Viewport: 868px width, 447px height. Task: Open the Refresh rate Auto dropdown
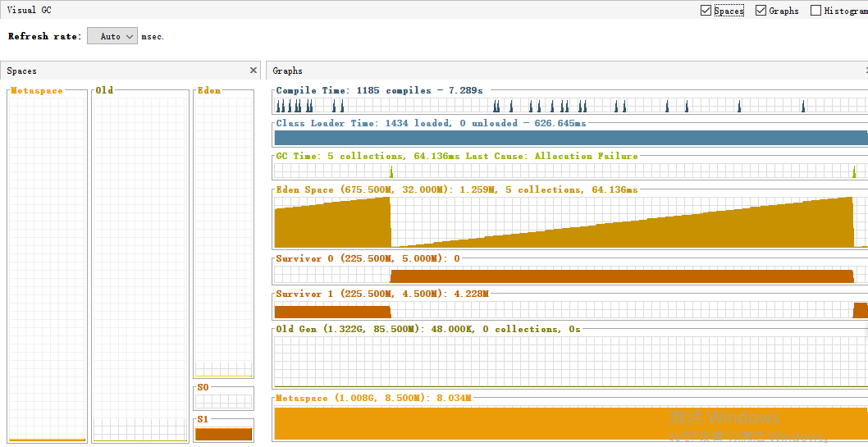[112, 36]
